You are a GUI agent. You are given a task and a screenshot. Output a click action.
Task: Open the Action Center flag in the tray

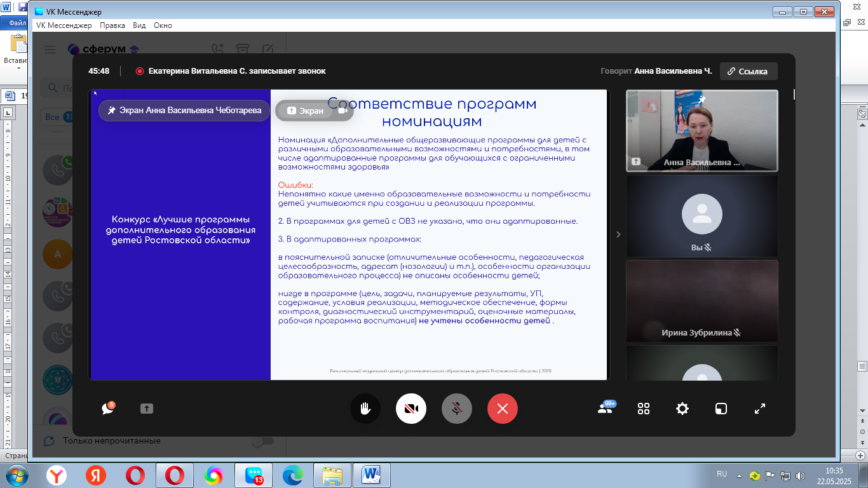(x=770, y=475)
